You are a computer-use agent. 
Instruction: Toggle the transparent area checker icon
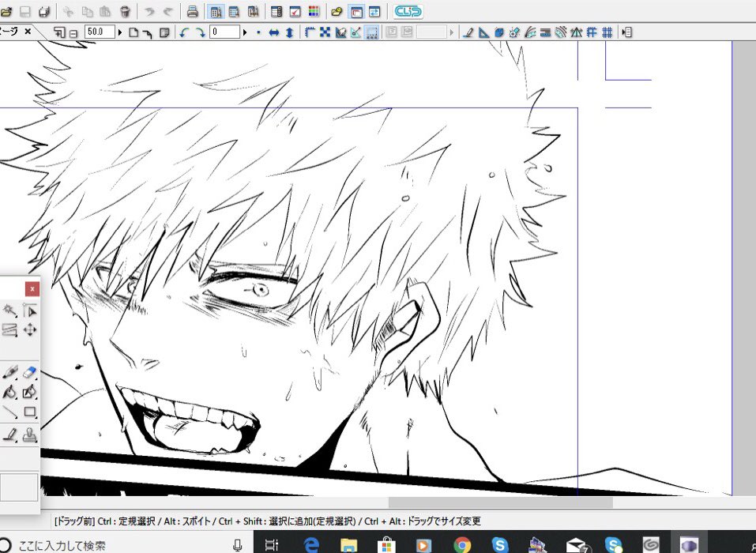pyautogui.click(x=325, y=32)
